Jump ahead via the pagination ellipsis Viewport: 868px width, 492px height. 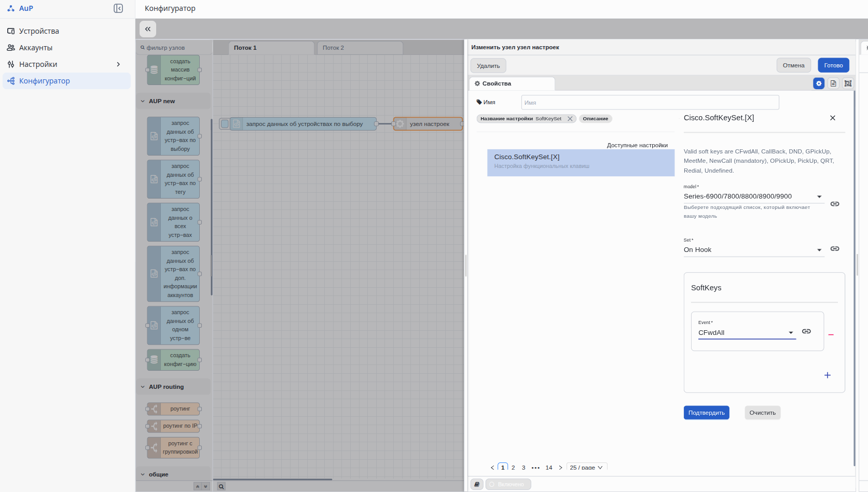pos(536,468)
